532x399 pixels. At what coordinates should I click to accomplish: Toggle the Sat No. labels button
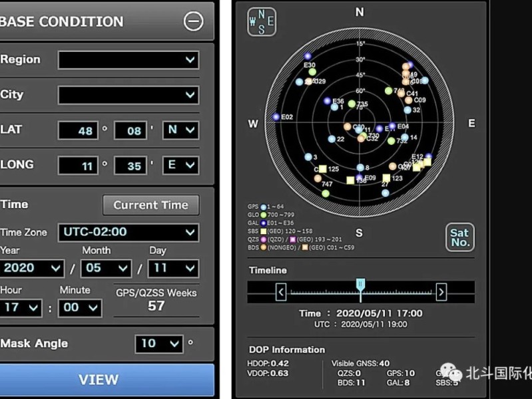pyautogui.click(x=459, y=237)
